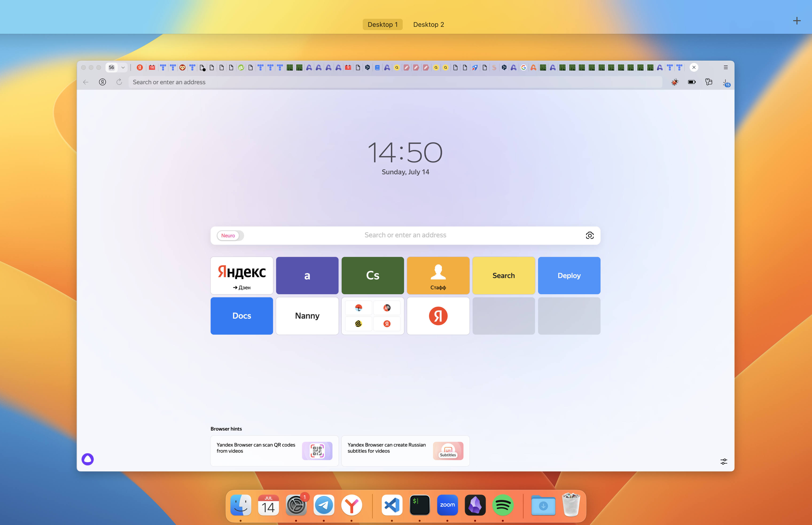Select the Google favicon tab
812x525 pixels.
[x=523, y=67]
